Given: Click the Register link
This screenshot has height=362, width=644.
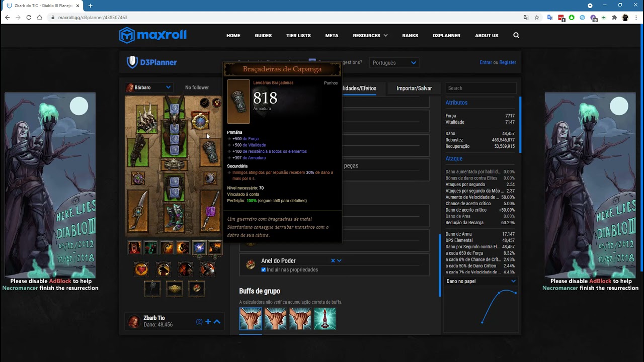Looking at the screenshot, I should (x=508, y=63).
